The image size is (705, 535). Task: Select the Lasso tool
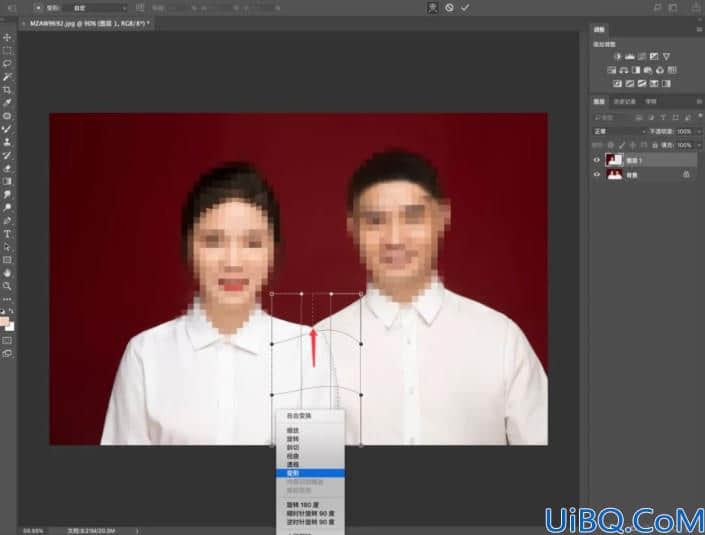pos(7,63)
